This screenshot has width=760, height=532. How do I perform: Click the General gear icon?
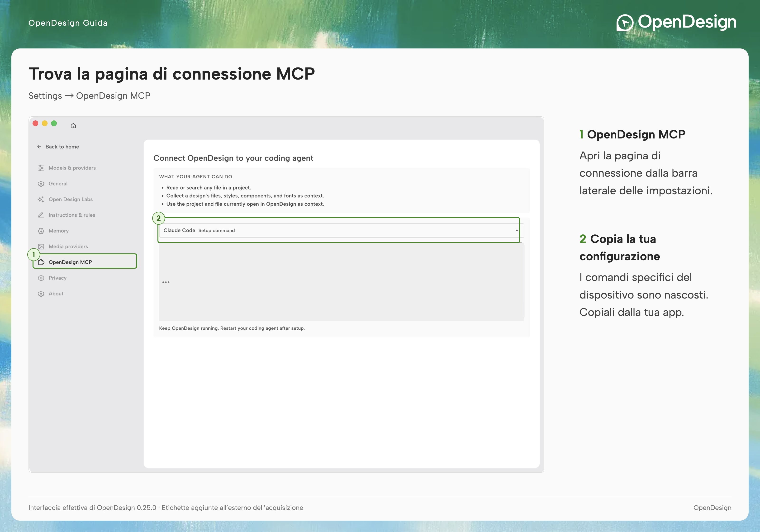tap(41, 184)
